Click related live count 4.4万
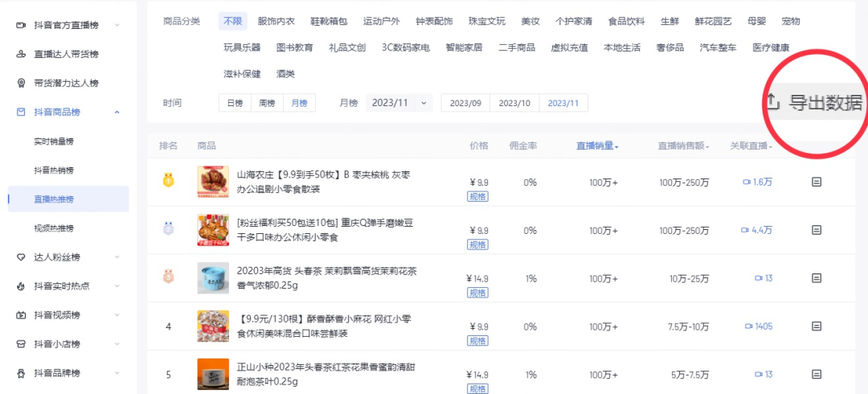The image size is (868, 394). click(757, 230)
